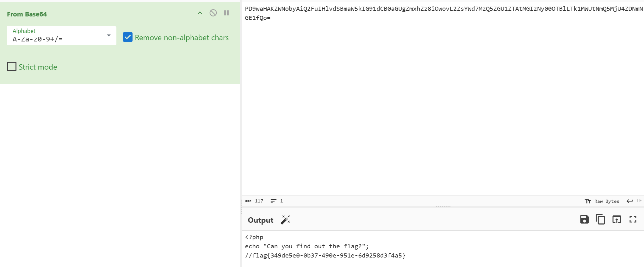Save the output to a file
Screen dimensions: 644x267
point(584,219)
